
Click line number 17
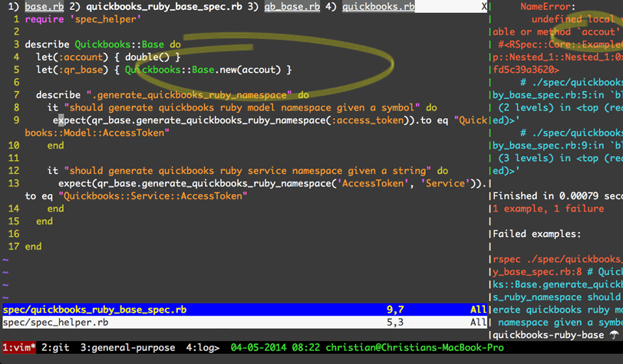(14, 247)
